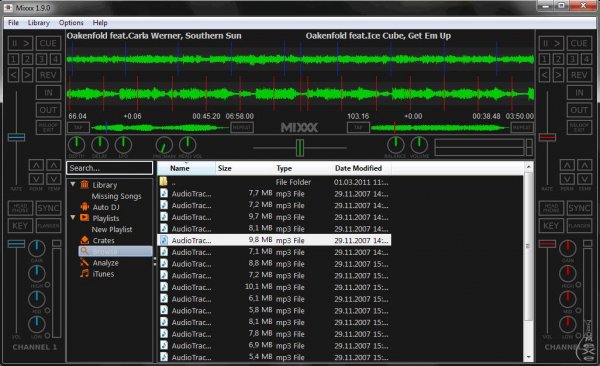Open the File menu
Viewport: 600px width, 366px height.
tap(13, 23)
